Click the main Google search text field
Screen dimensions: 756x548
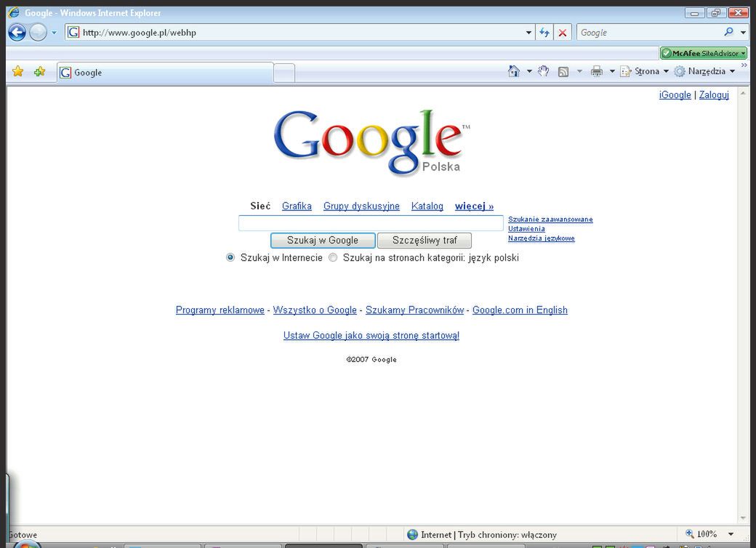point(371,223)
